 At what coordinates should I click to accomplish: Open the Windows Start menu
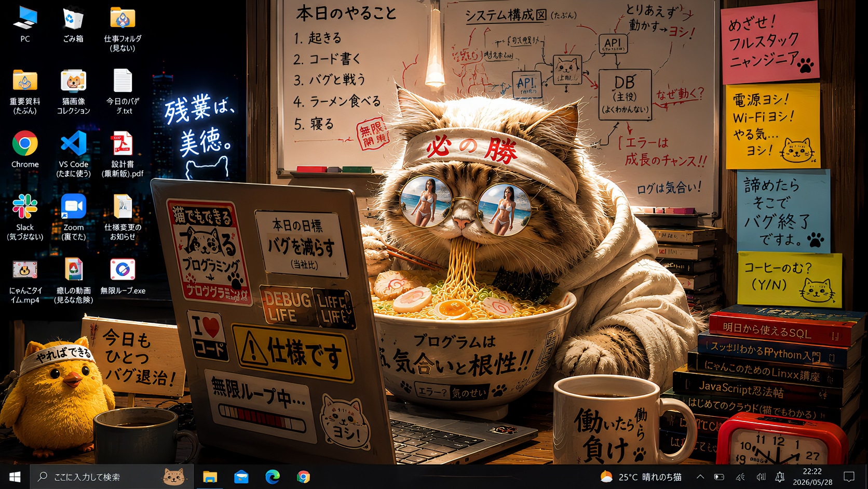coord(15,477)
